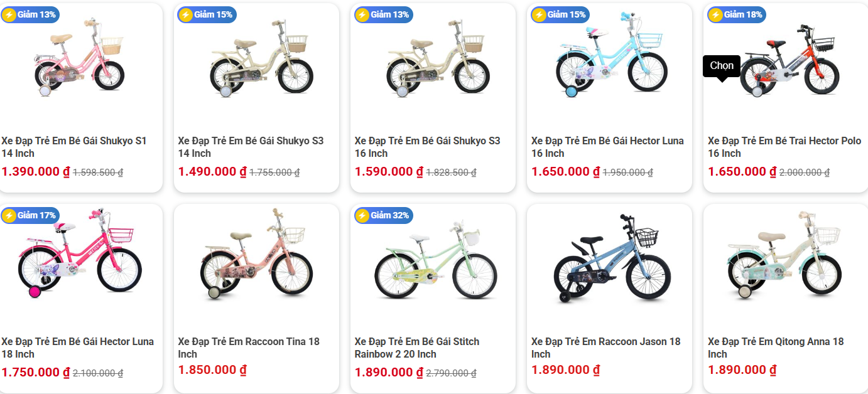The image size is (868, 394).
Task: Open the Stitch Rainbow 2 20 Inch title link
Action: coord(416,348)
